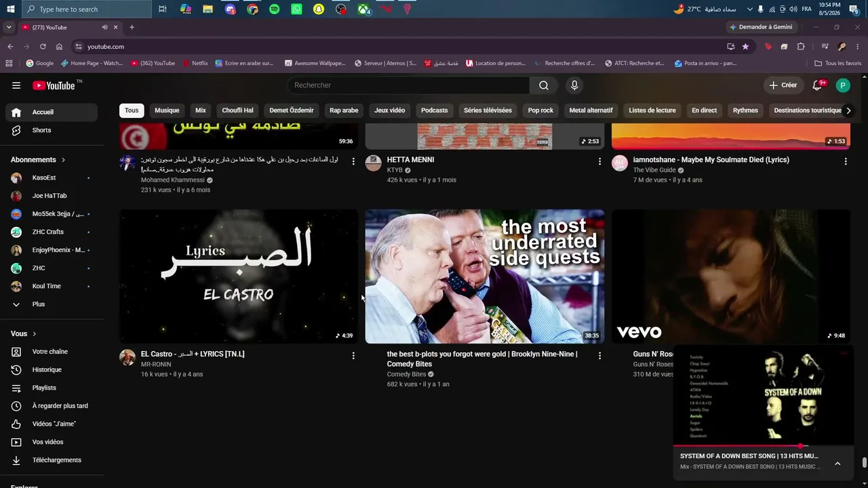Viewport: 868px width, 488px height.
Task: Select the Rap arabe filter chip
Action: click(x=344, y=110)
